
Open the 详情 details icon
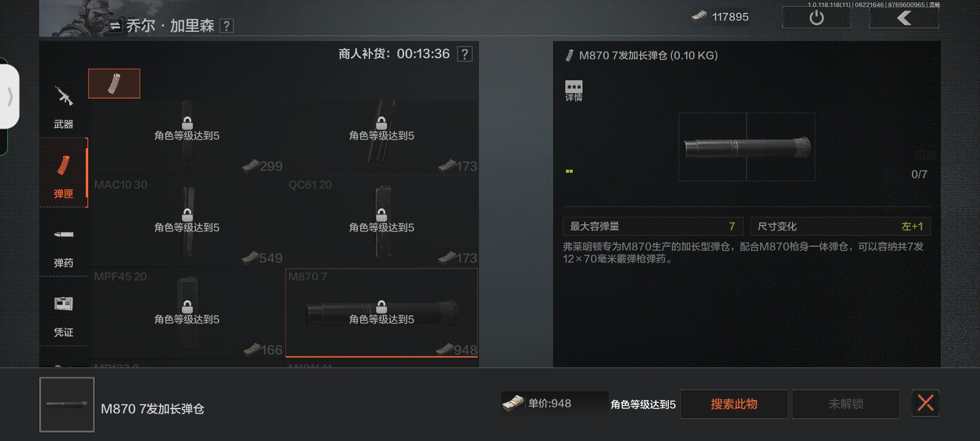pos(574,91)
